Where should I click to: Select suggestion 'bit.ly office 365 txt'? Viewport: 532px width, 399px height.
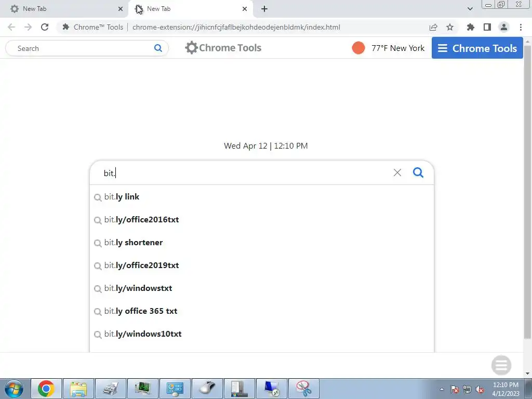point(262,311)
